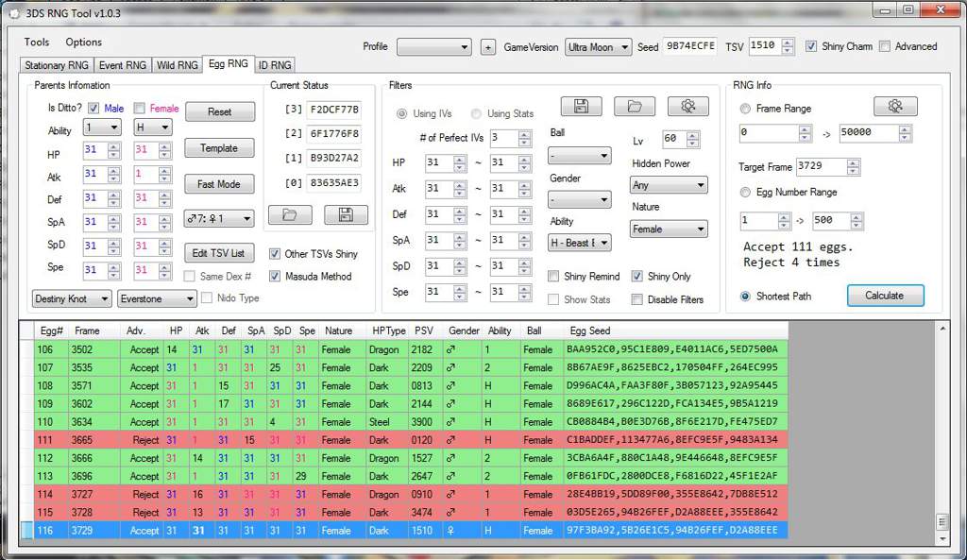Image resolution: width=967 pixels, height=560 pixels.
Task: Open the Destiny Knot item dropdown
Action: point(72,299)
